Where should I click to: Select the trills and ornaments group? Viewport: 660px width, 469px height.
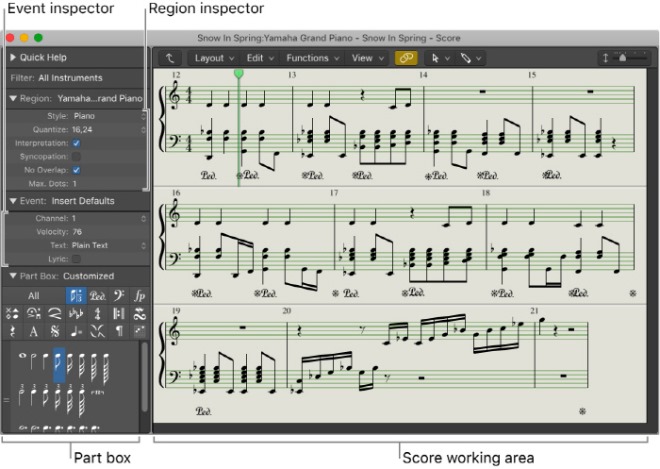point(139,313)
